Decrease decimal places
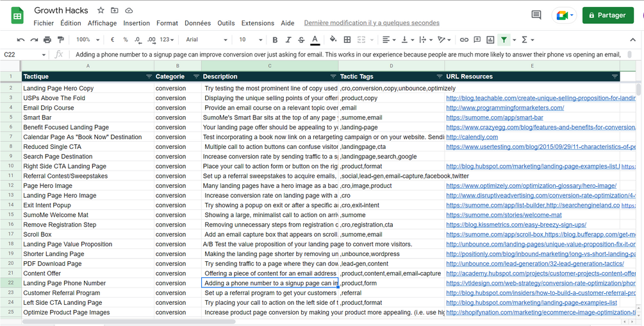This screenshot has width=644, height=326. pyautogui.click(x=138, y=40)
